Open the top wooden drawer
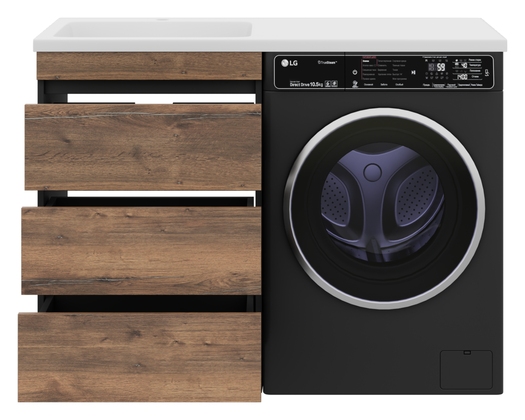Viewport: 525px width, 420px height. 143,147
